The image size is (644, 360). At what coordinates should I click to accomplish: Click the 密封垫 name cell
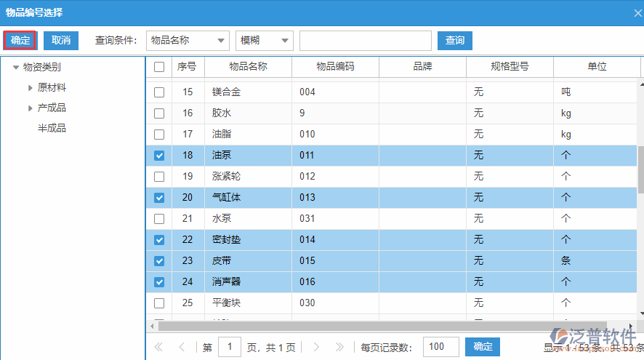248,239
